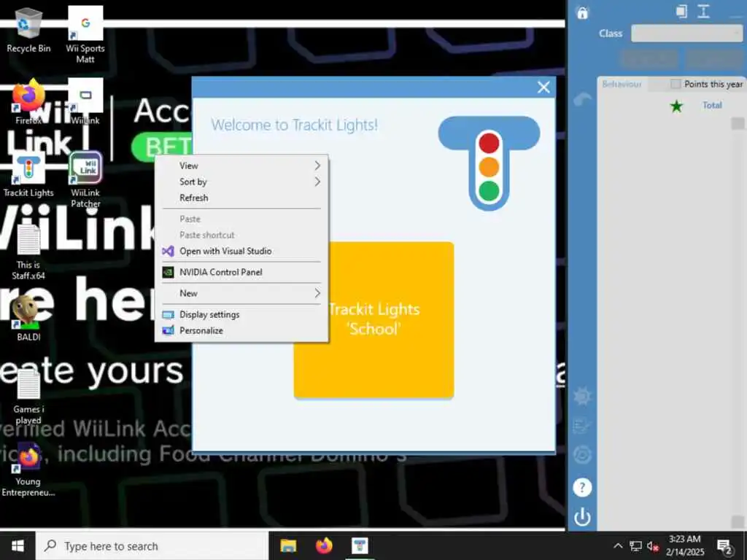Click the Trackit panel scrollbar up arrow
The width and height of the screenshot is (747, 560).
[x=738, y=122]
